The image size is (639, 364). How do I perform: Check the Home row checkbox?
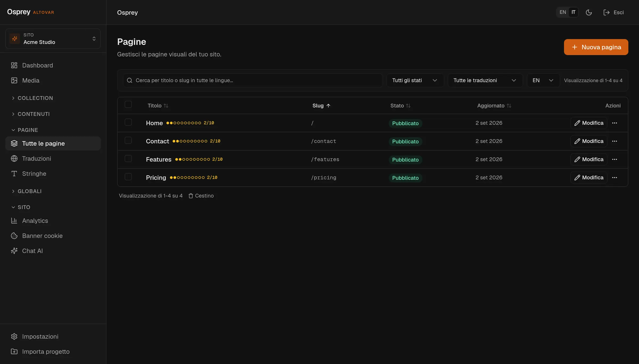(x=128, y=122)
